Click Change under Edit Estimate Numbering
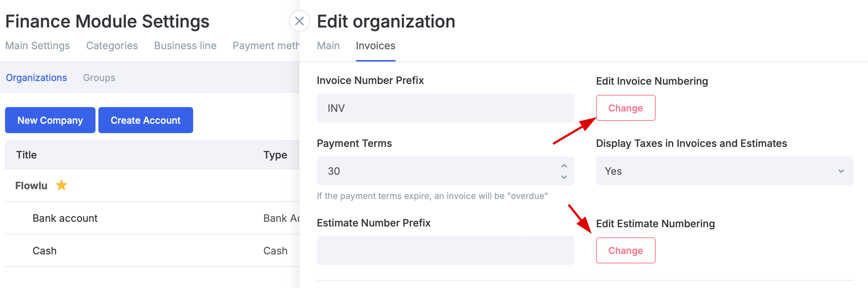 (x=625, y=250)
